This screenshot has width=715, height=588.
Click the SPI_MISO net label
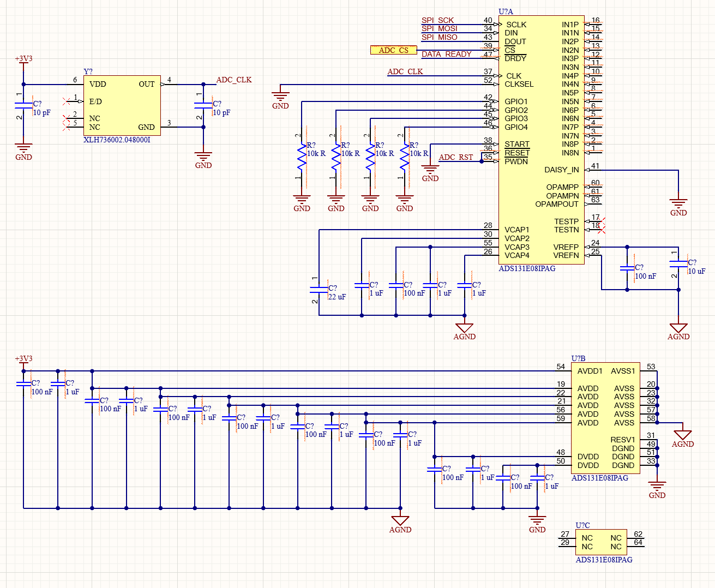click(x=439, y=37)
